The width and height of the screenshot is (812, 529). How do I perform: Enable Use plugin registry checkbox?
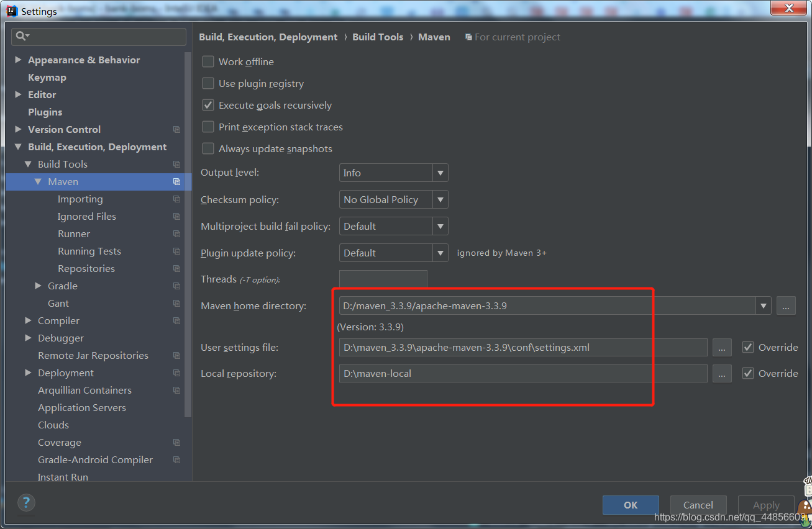208,83
